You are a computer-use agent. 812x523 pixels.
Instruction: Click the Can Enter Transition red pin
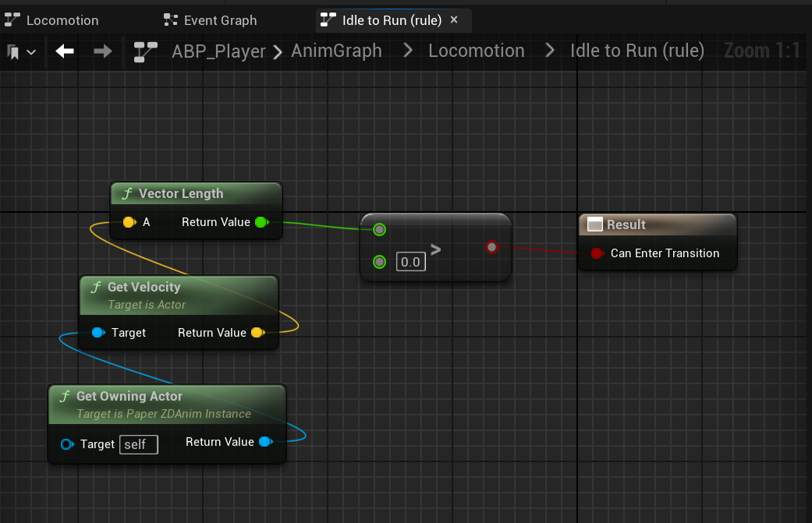click(597, 253)
